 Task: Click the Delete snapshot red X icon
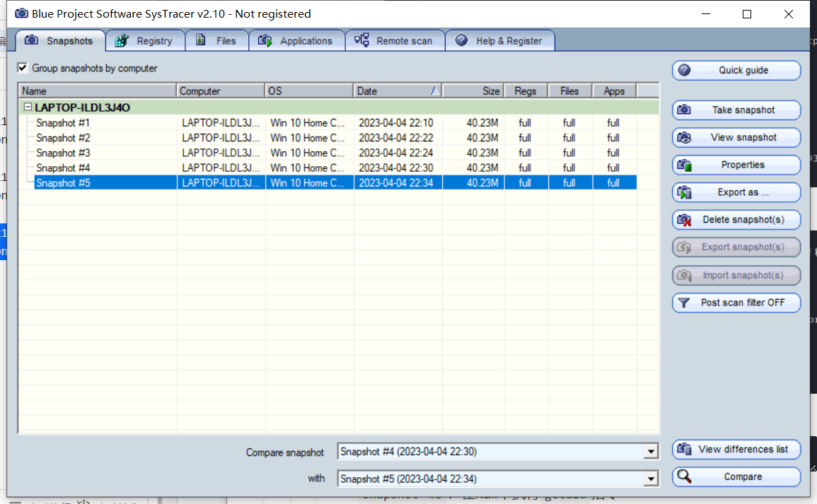684,220
